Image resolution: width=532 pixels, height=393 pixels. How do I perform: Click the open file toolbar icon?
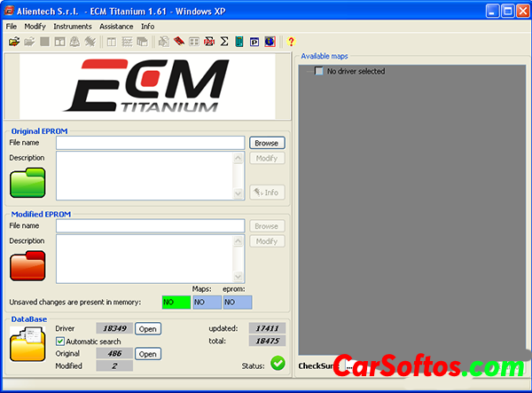(x=14, y=42)
